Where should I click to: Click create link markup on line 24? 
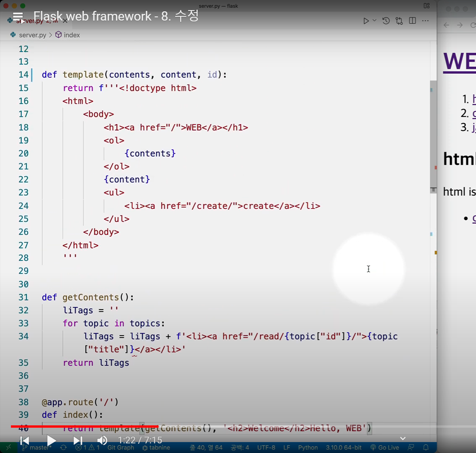222,206
